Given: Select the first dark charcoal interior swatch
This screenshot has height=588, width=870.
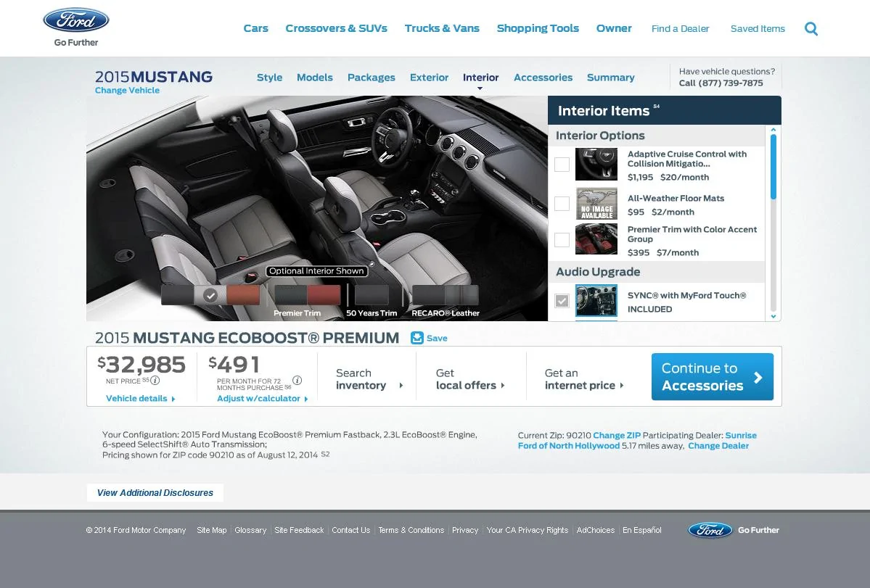Looking at the screenshot, I should pyautogui.click(x=178, y=295).
